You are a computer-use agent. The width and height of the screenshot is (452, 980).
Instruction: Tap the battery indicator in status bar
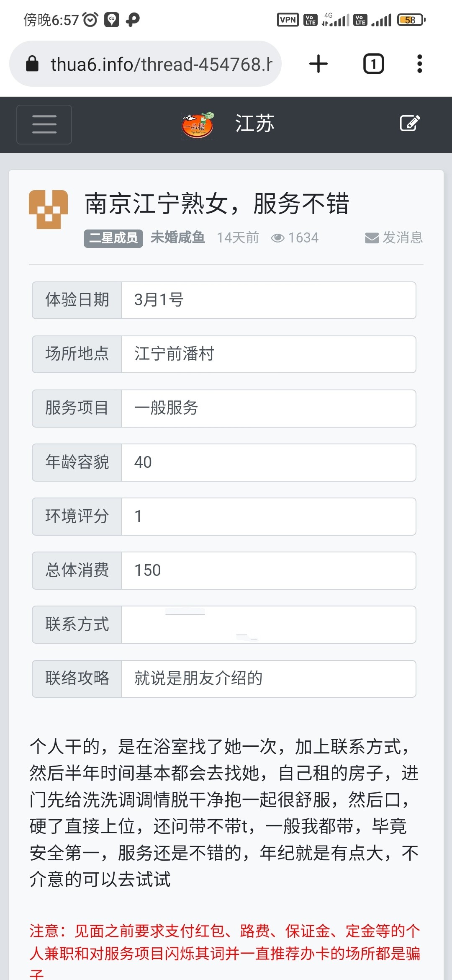point(411,20)
